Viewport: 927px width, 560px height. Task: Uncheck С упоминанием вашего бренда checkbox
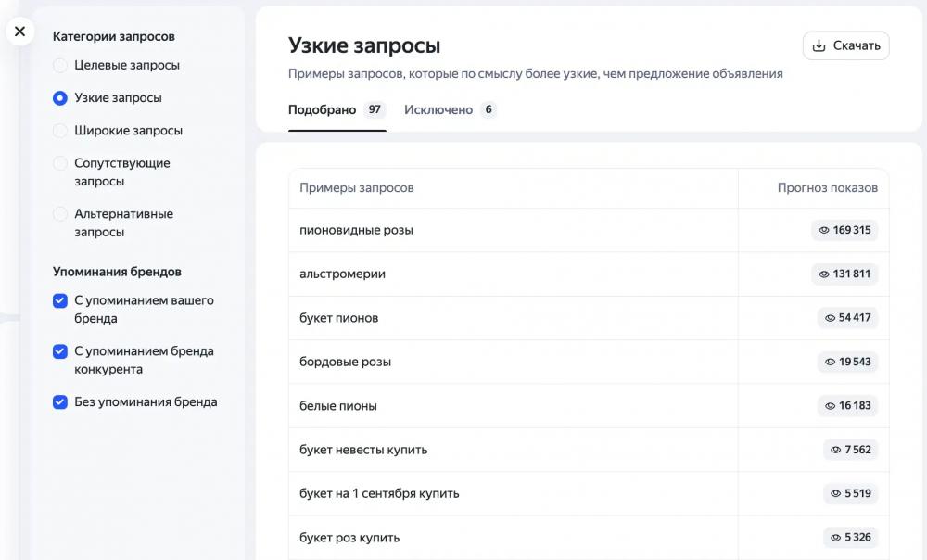point(59,300)
